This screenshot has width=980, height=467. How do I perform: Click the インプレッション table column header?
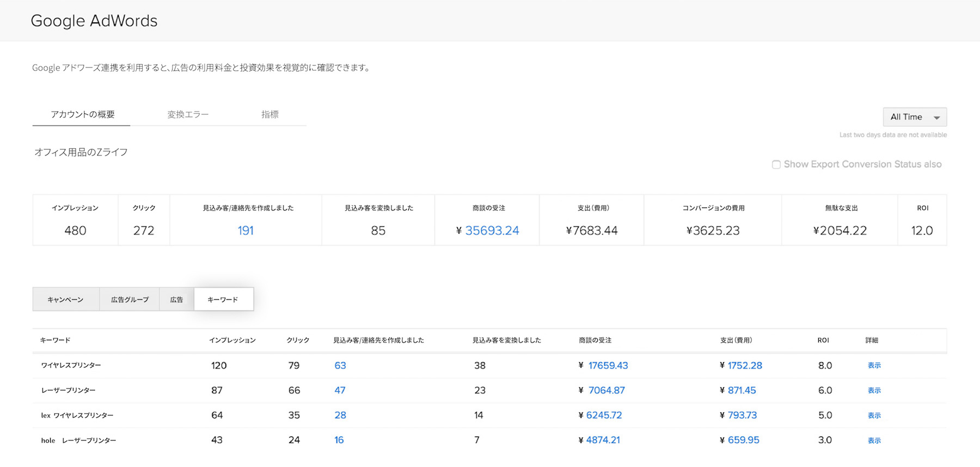click(x=232, y=340)
